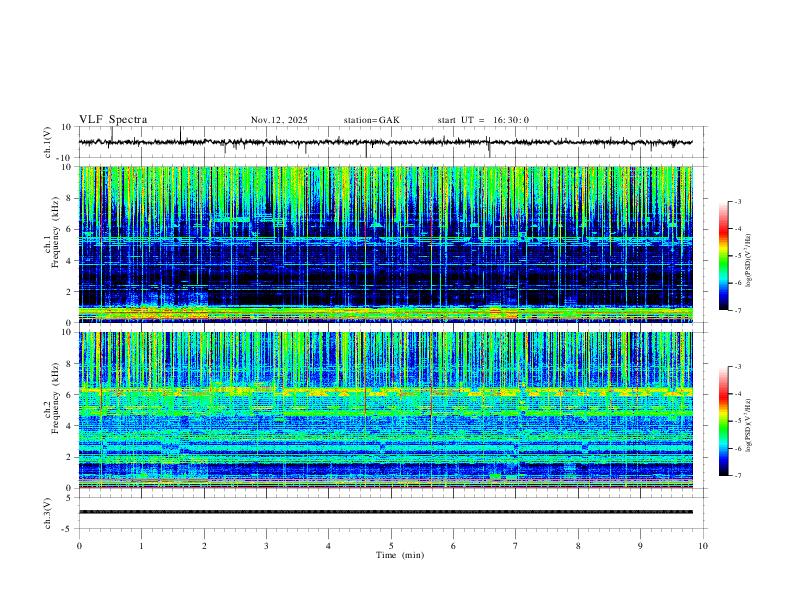
Task: Click the date "Nov.12, 2025"
Action: click(279, 120)
